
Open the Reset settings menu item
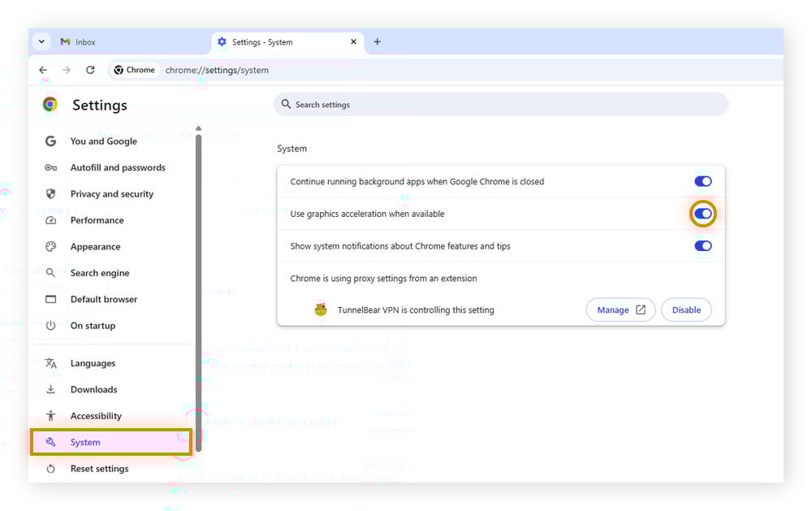(x=99, y=469)
